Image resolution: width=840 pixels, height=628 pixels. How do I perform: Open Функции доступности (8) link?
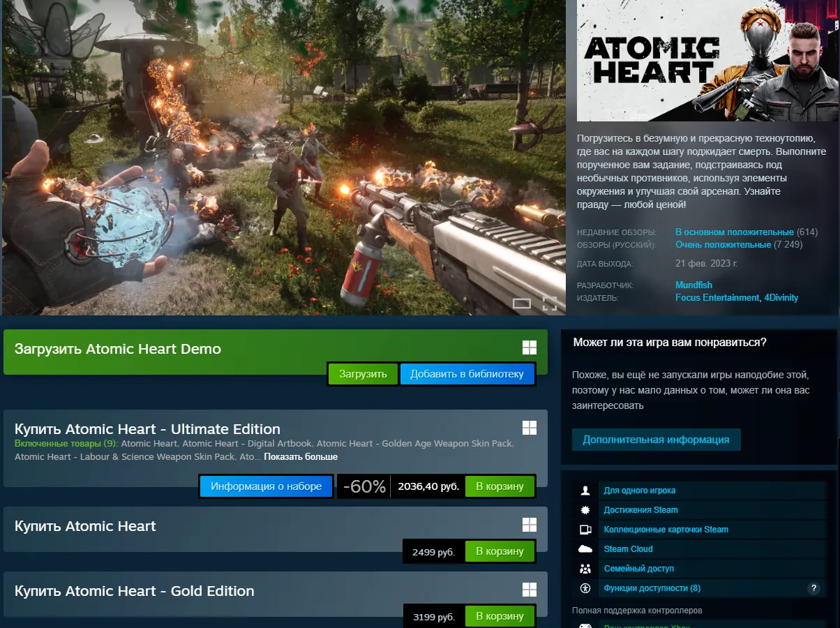pyautogui.click(x=652, y=588)
